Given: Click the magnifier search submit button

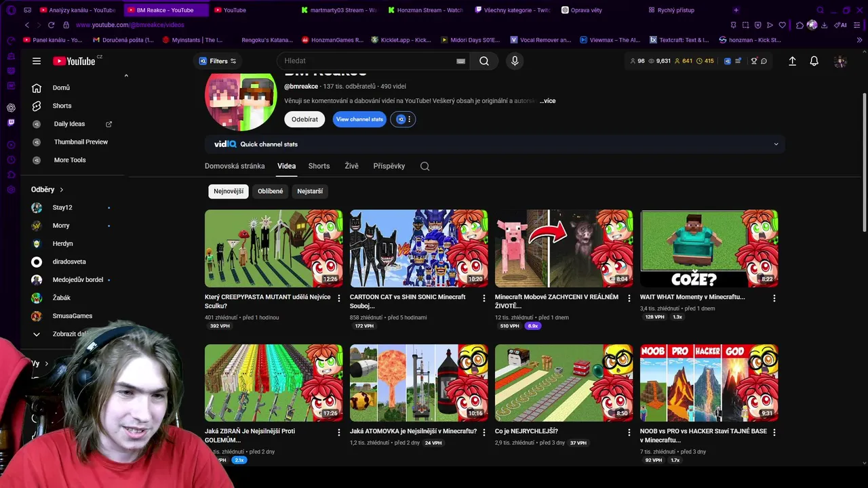Looking at the screenshot, I should pyautogui.click(x=484, y=61).
